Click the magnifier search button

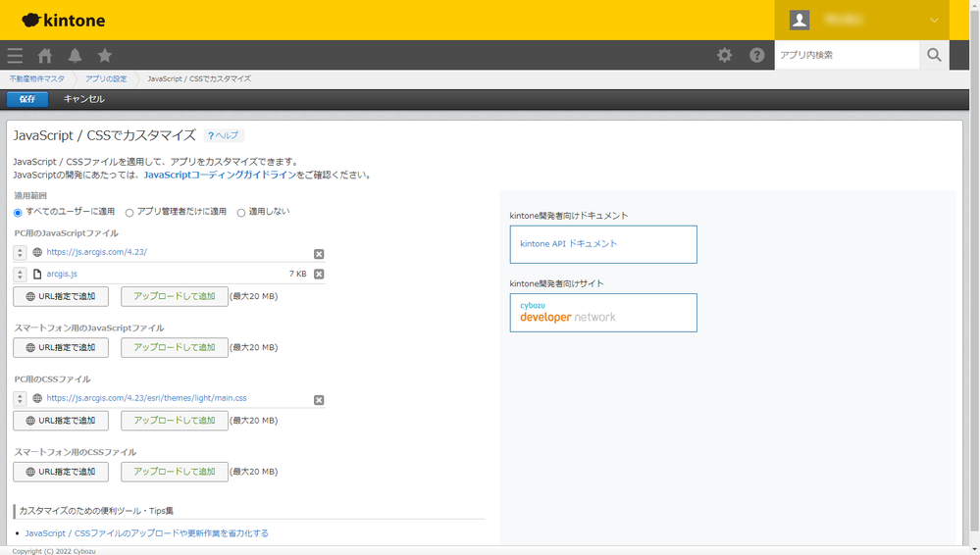934,55
